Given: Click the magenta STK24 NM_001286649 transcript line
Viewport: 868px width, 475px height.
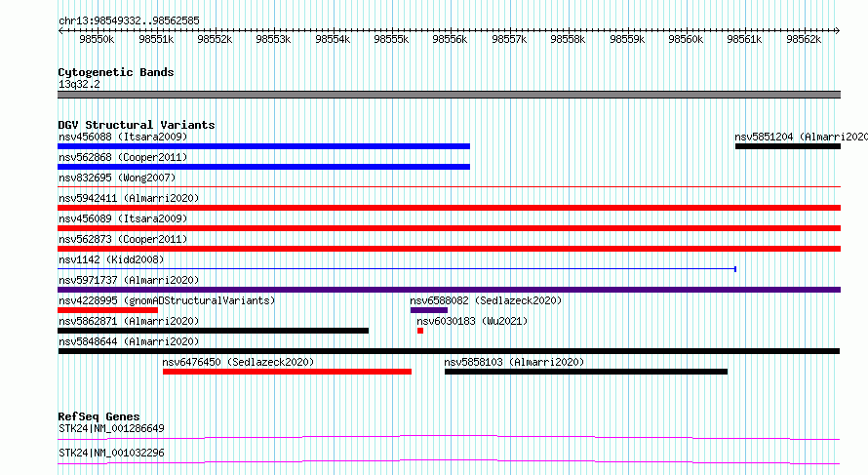Looking at the screenshot, I should (449, 437).
